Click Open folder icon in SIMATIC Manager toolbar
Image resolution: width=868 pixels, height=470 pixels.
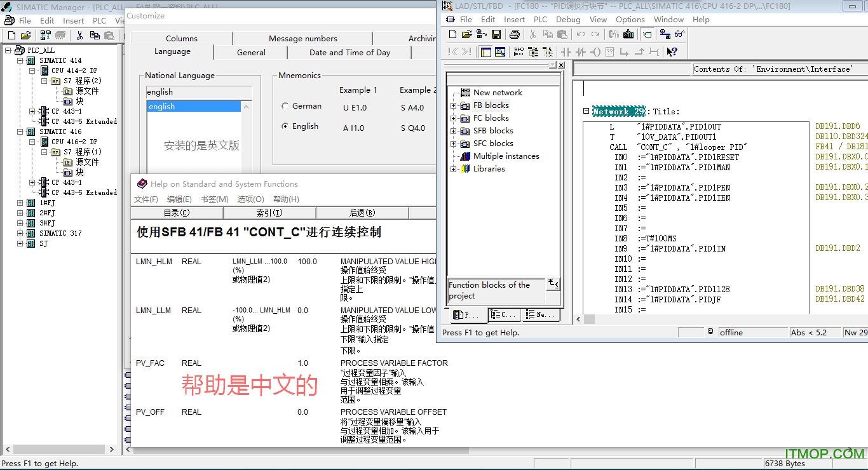pos(25,36)
